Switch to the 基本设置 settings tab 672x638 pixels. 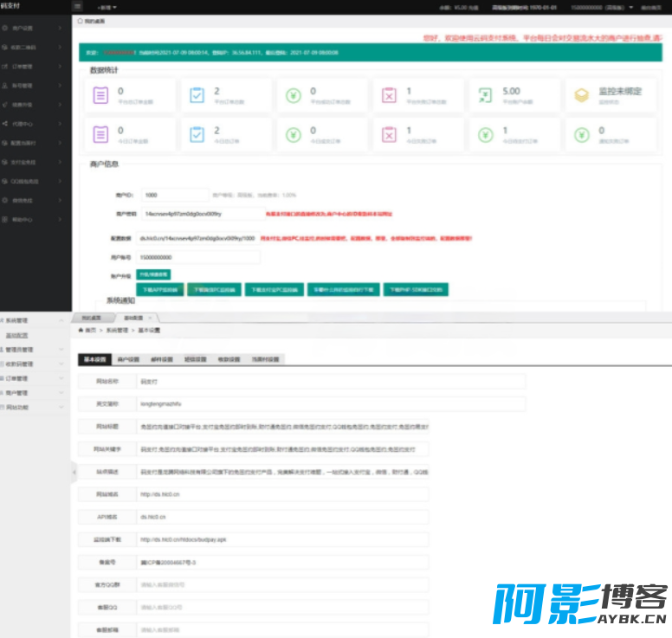pyautogui.click(x=94, y=359)
